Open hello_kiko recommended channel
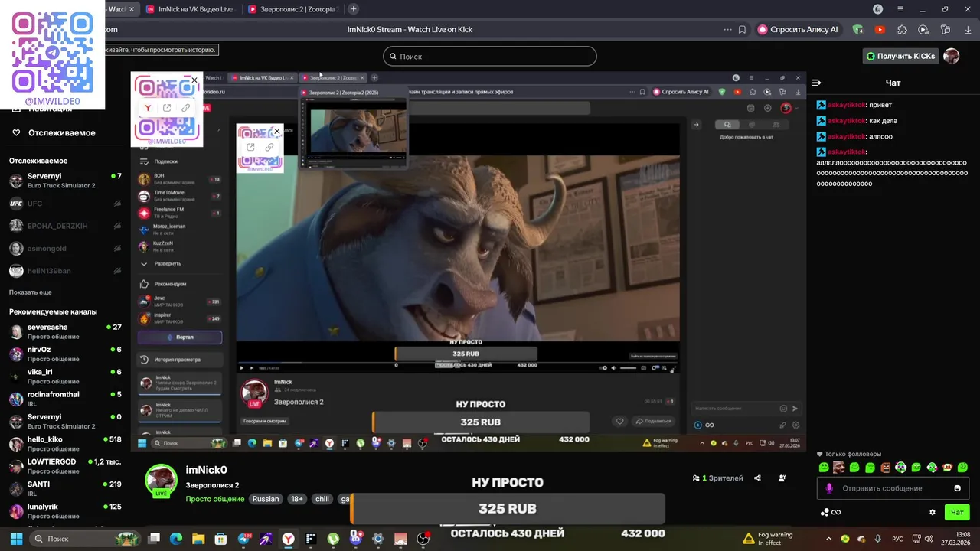Viewport: 980px width, 551px height. pyautogui.click(x=65, y=444)
